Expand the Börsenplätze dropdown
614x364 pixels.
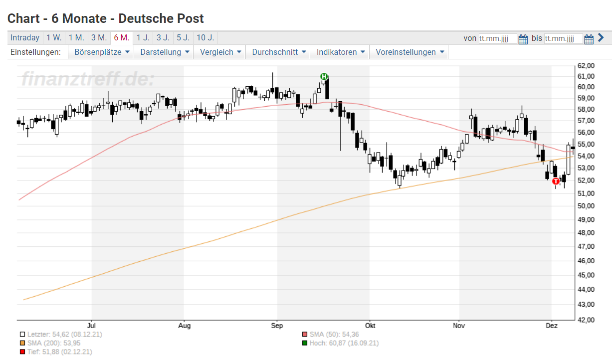coord(101,52)
